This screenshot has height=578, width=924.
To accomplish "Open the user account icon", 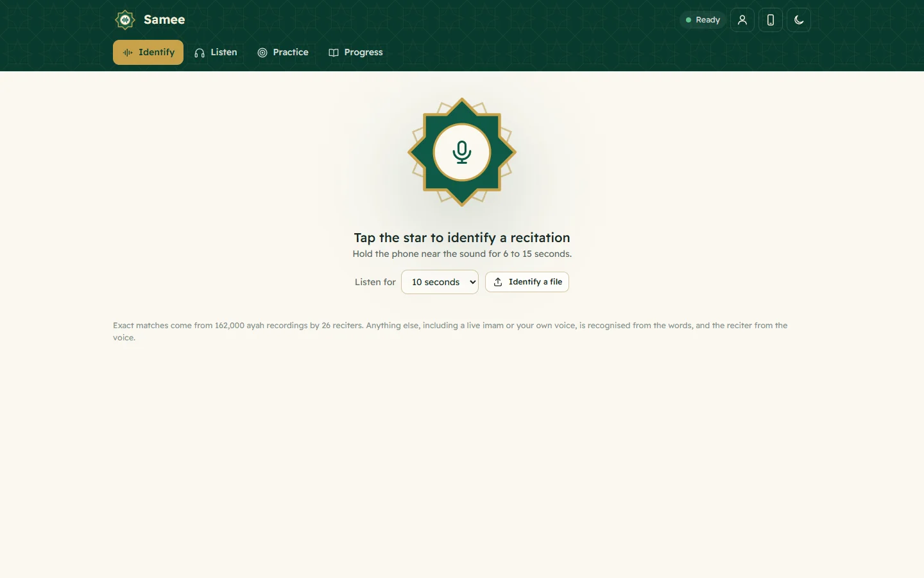I will [742, 20].
